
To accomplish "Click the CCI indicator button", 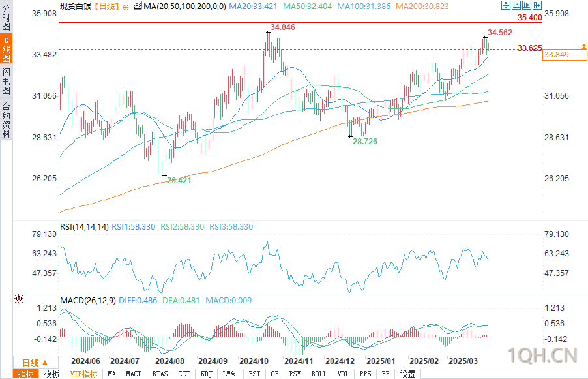I will (x=184, y=374).
